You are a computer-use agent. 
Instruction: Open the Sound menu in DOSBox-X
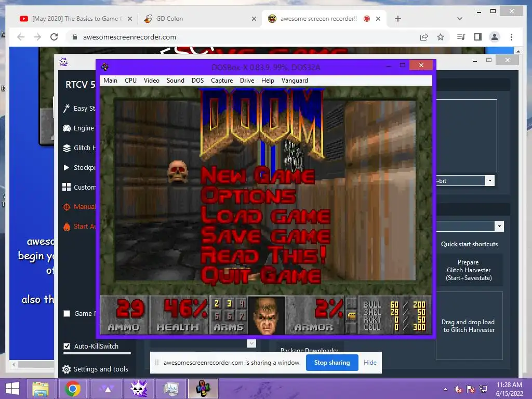[x=176, y=81]
